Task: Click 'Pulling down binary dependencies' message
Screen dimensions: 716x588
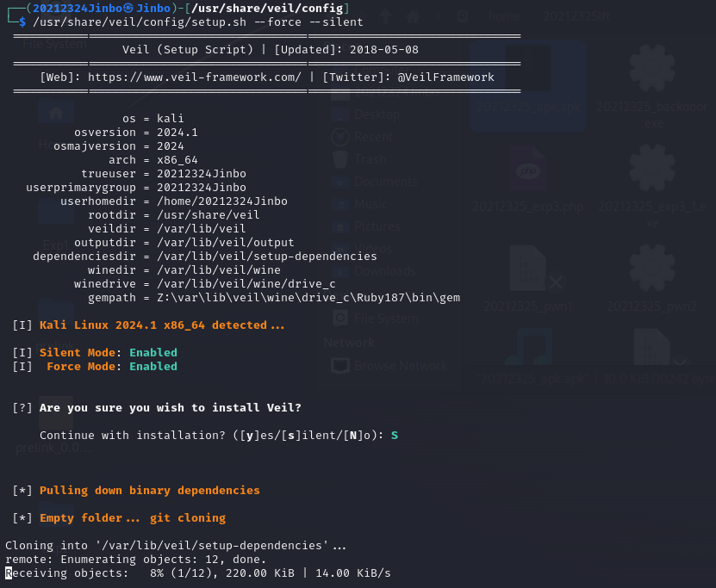Action: (x=149, y=491)
